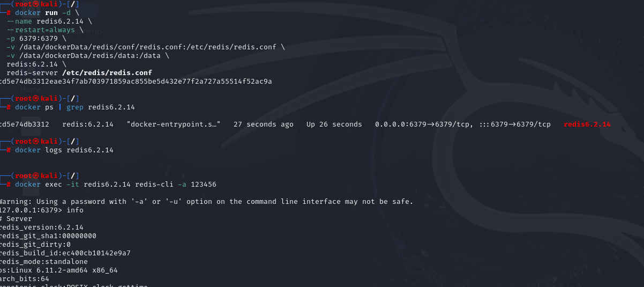The image size is (644, 287).
Task: Click the red redis6.2.14 grep match
Action: [x=587, y=124]
